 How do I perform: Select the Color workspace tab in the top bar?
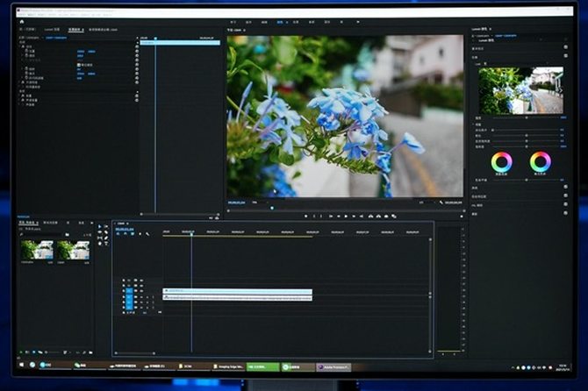pyautogui.click(x=280, y=20)
